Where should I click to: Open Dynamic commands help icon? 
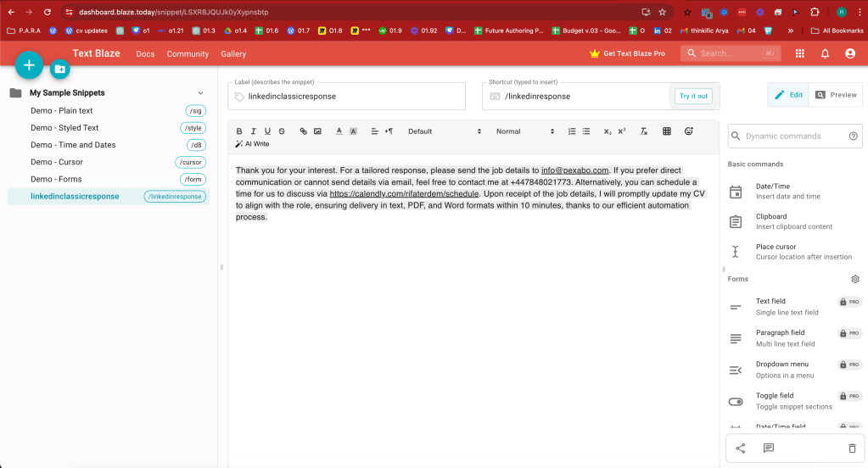[x=854, y=136]
